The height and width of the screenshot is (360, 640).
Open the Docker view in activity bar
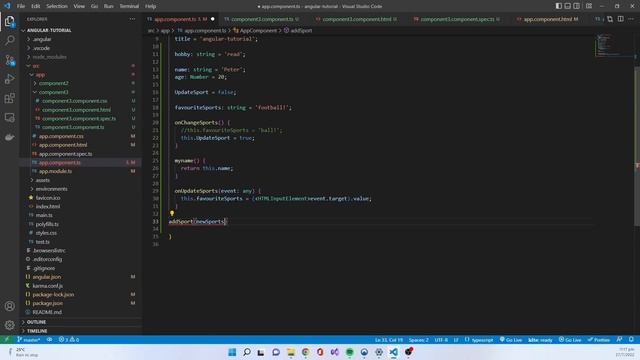coord(9,137)
